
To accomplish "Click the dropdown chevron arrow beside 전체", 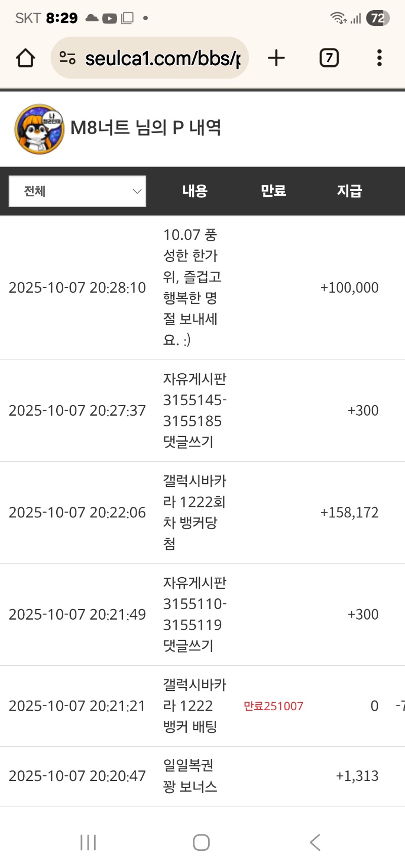I will (137, 191).
